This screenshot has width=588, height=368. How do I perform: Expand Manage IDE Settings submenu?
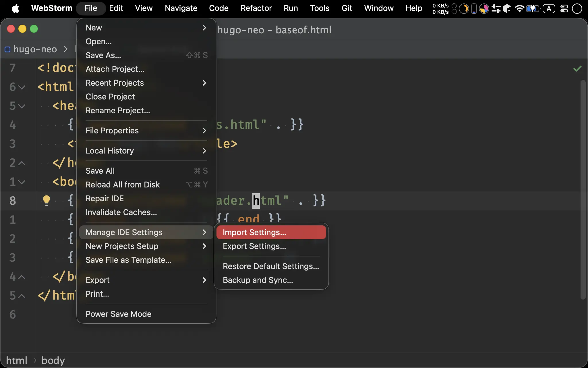click(x=146, y=232)
